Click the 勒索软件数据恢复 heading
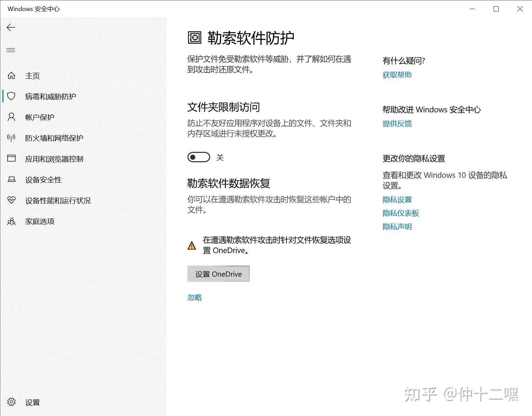Screen dimensions: 532x416 (x=229, y=183)
